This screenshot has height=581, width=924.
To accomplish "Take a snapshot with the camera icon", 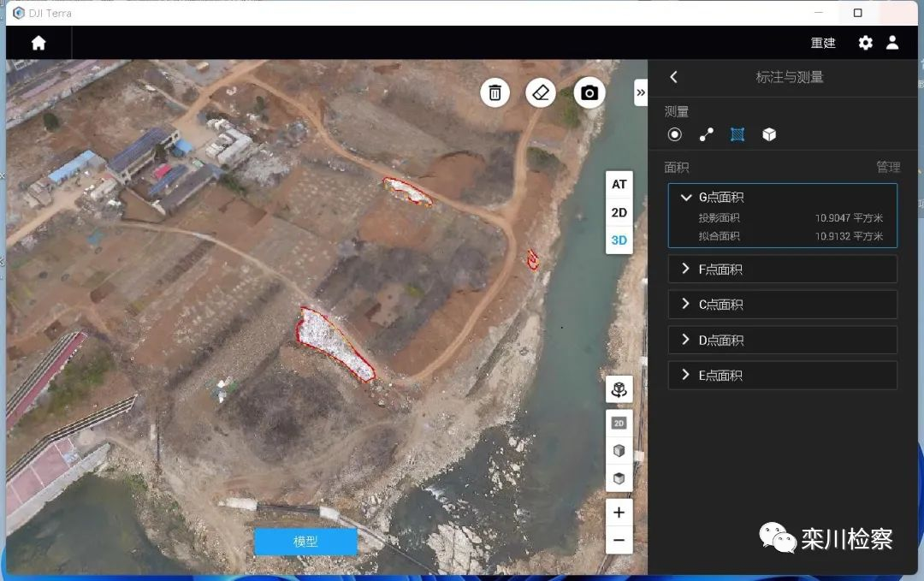I will coord(589,92).
